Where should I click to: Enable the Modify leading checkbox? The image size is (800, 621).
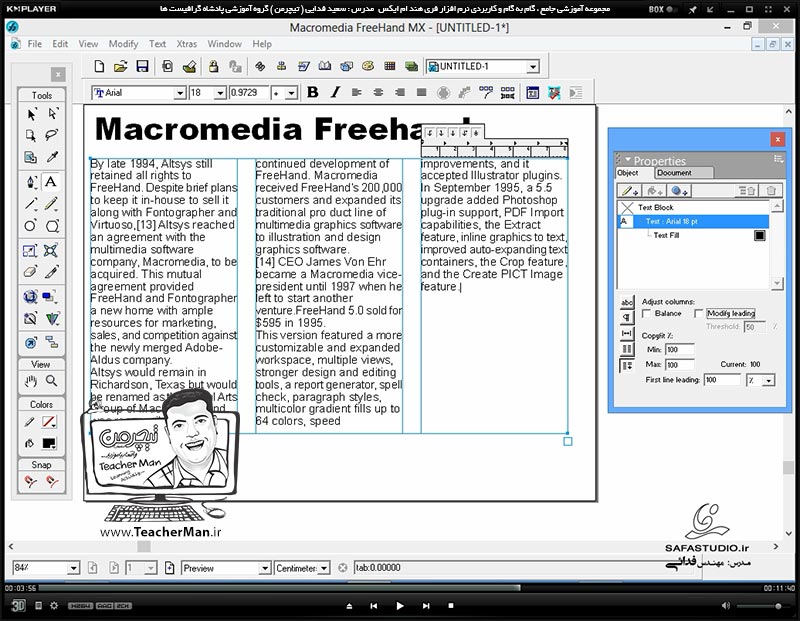click(x=699, y=313)
